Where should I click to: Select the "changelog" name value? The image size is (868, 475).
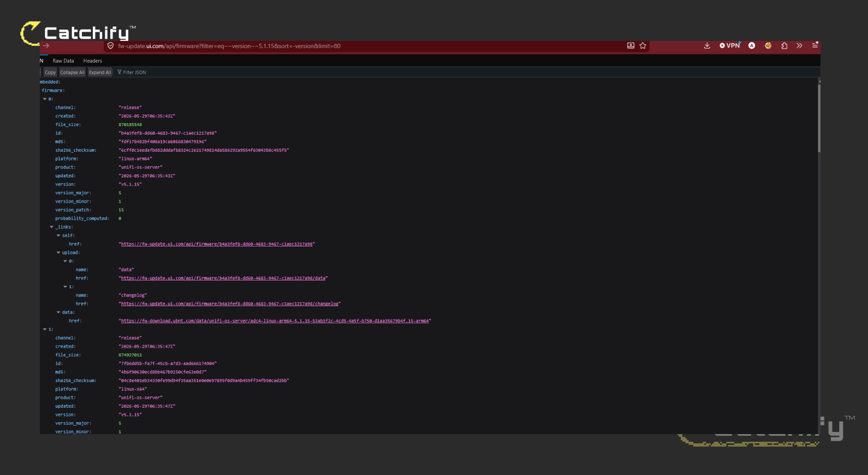pyautogui.click(x=133, y=295)
